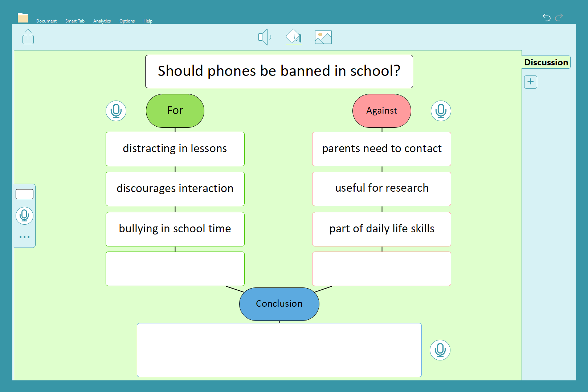
Task: Click the undo arrow
Action: [546, 17]
